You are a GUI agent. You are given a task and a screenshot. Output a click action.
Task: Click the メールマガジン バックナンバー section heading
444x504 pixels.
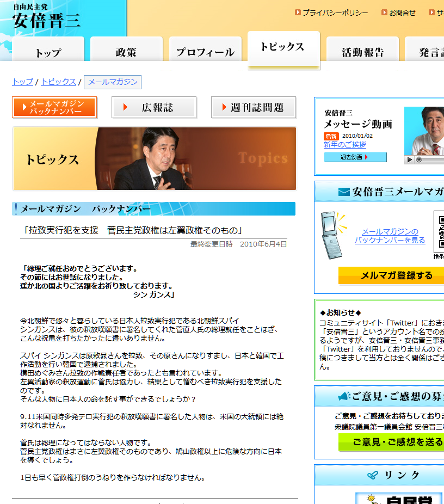tap(153, 209)
